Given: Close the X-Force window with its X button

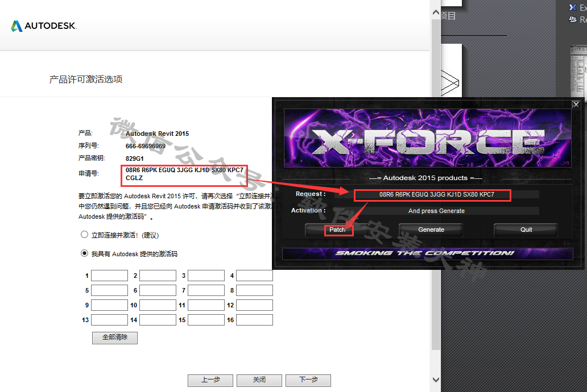Looking at the screenshot, I should (576, 105).
